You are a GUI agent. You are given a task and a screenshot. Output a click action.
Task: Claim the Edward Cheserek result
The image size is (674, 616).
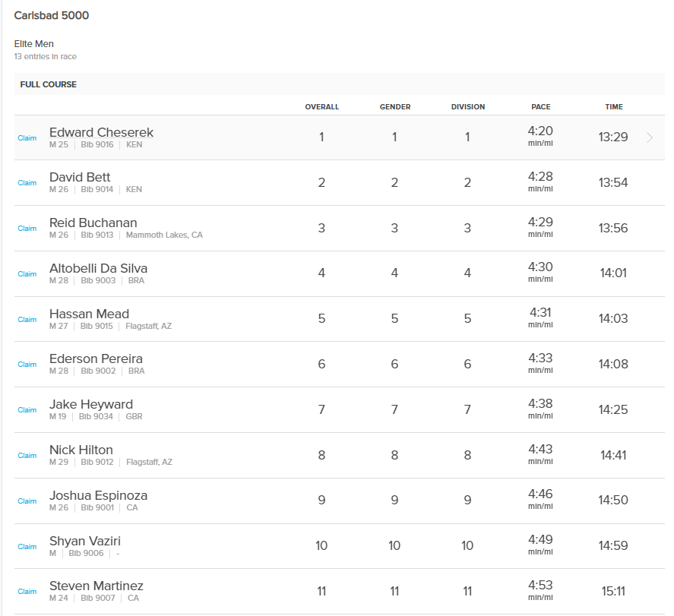[x=27, y=138]
